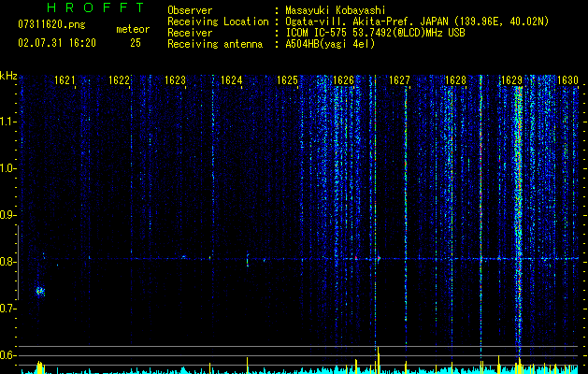Screen dimensions: 588x374
Task: Click the meteor label
Action: (x=133, y=29)
